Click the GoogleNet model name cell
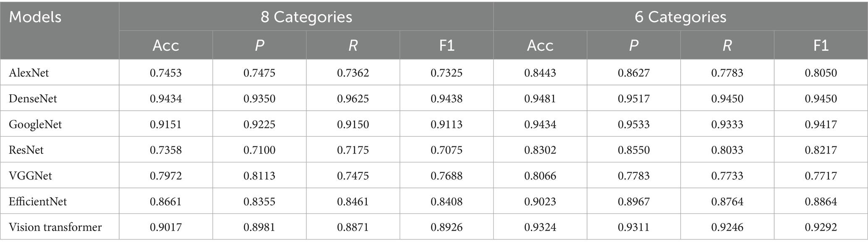 35,125
